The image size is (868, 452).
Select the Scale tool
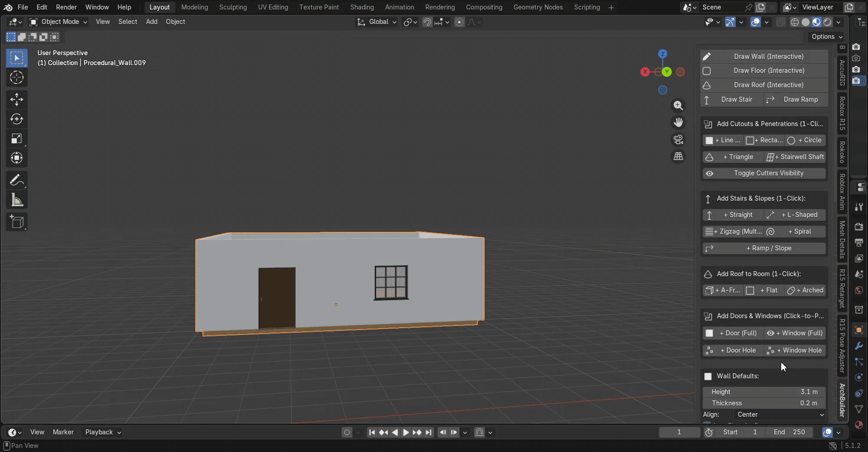pyautogui.click(x=17, y=138)
